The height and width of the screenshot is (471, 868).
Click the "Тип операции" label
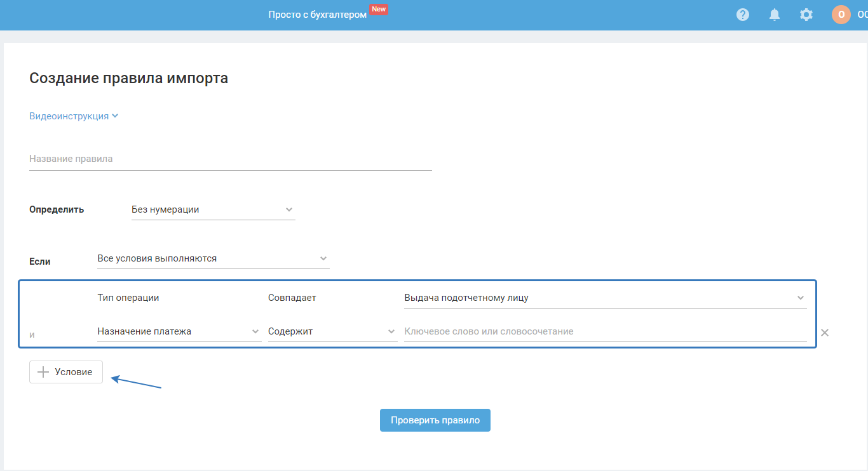128,298
